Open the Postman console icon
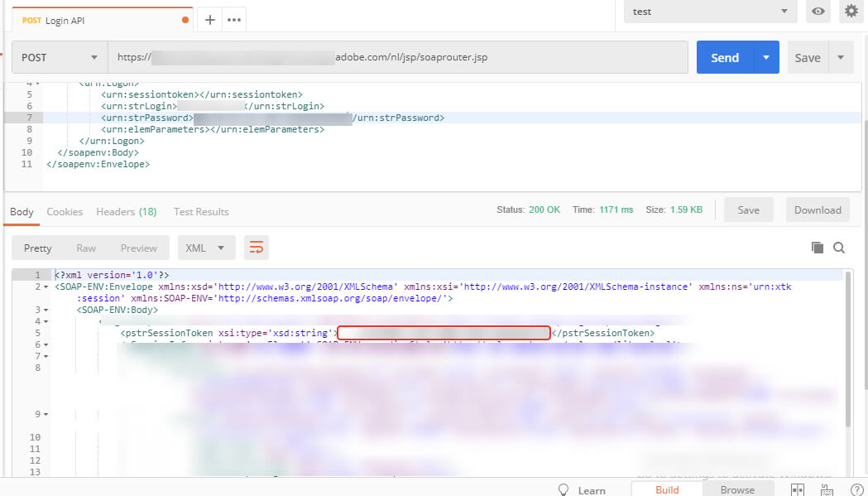This screenshot has height=496, width=868. pos(826,489)
